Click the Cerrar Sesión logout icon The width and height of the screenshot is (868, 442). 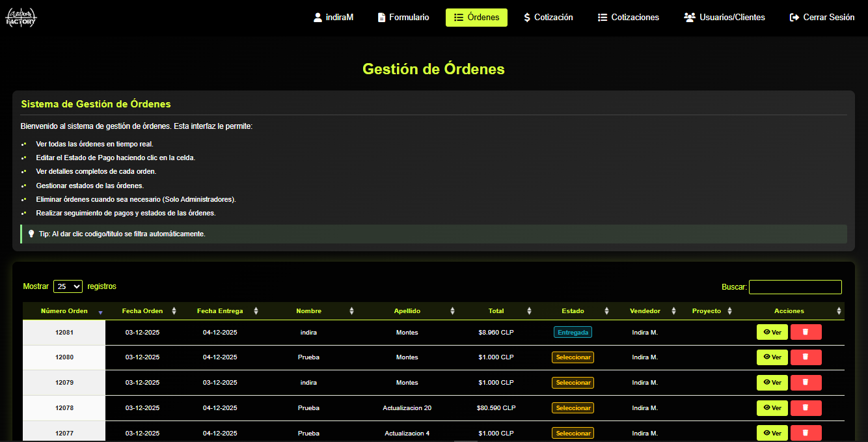793,17
